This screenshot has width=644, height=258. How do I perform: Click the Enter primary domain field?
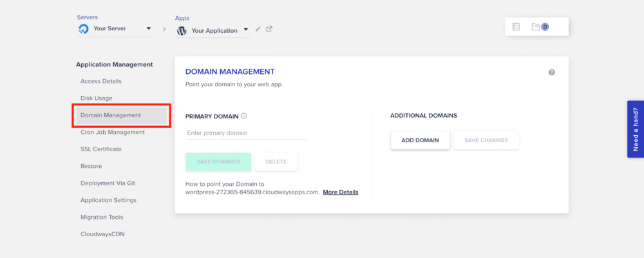point(245,133)
